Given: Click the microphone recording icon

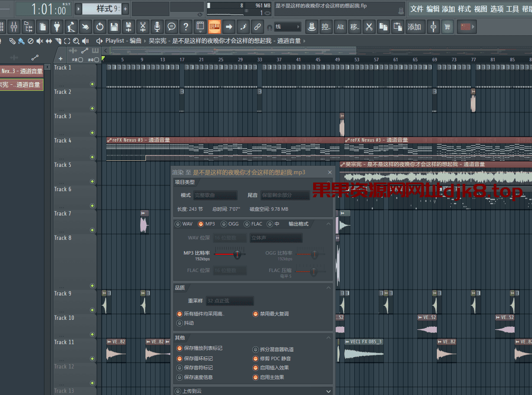Looking at the screenshot, I should click(x=157, y=27).
